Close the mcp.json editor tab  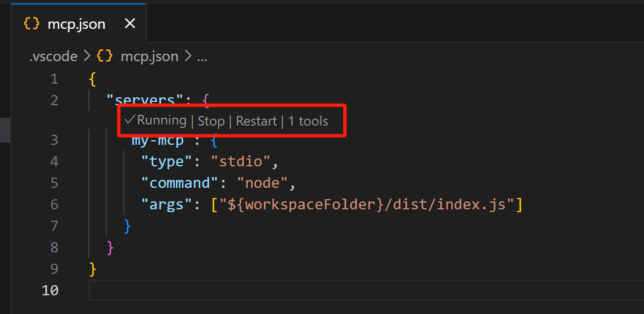(129, 24)
